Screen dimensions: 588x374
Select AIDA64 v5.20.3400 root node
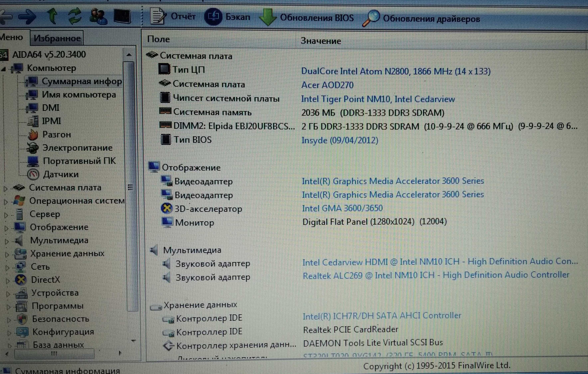pos(49,54)
